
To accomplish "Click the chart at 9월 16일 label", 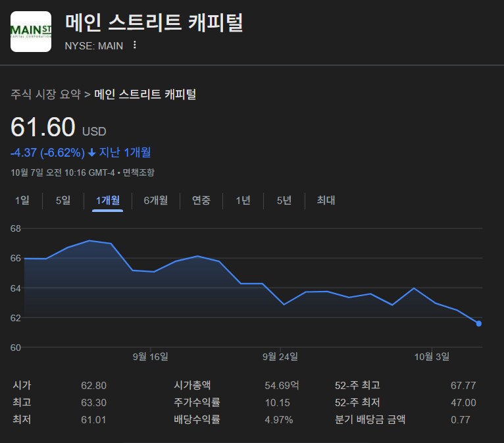I will tap(151, 357).
